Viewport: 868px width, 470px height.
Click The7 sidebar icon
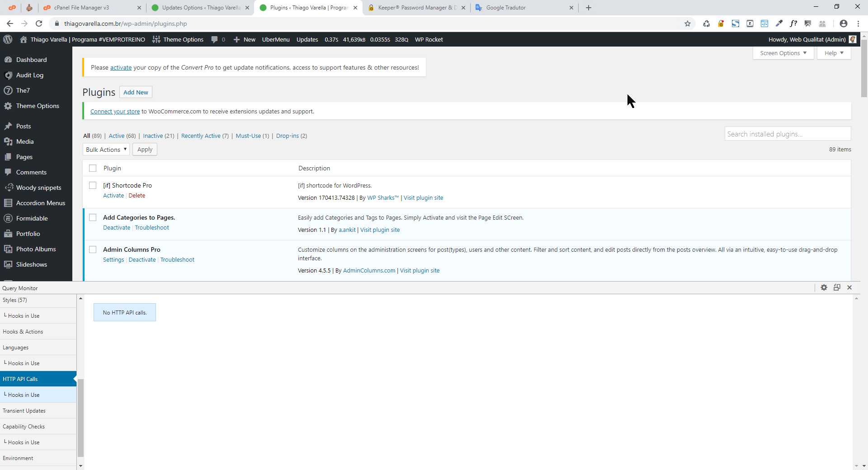point(8,90)
